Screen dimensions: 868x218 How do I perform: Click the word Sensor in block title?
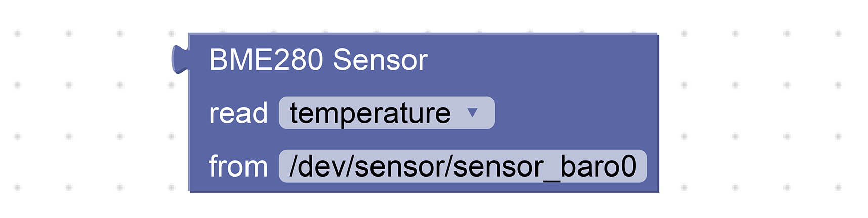pyautogui.click(x=380, y=60)
